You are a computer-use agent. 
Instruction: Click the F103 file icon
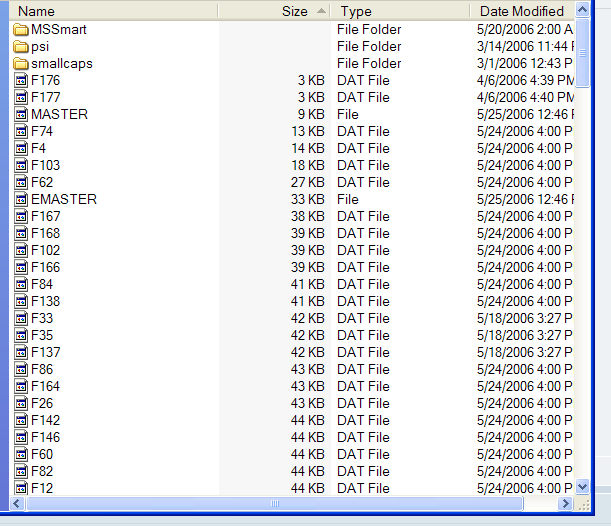click(21, 166)
